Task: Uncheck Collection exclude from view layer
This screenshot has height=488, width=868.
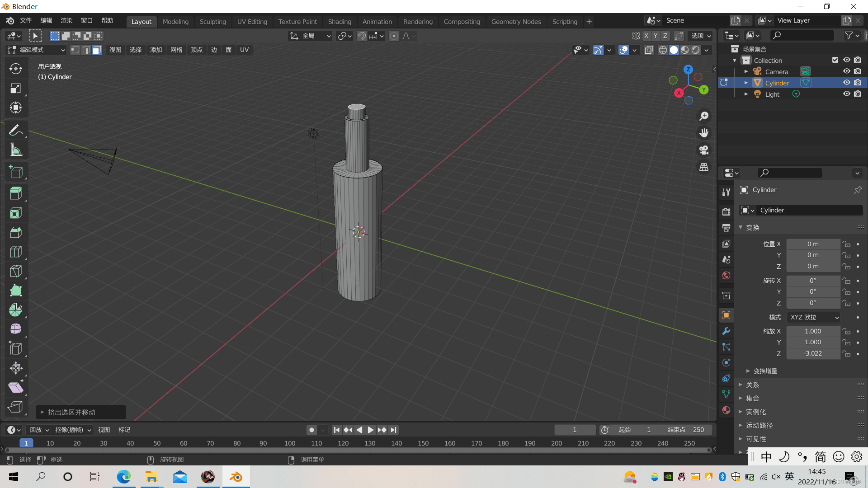Action: pyautogui.click(x=835, y=60)
